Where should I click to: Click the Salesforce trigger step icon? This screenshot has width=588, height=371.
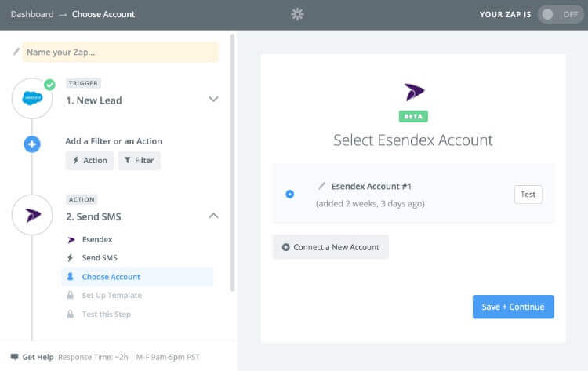pyautogui.click(x=32, y=98)
